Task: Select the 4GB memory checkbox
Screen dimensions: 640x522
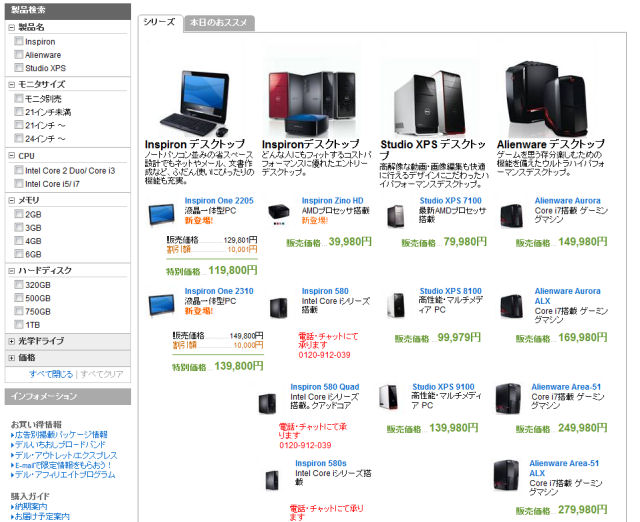Action: point(18,240)
